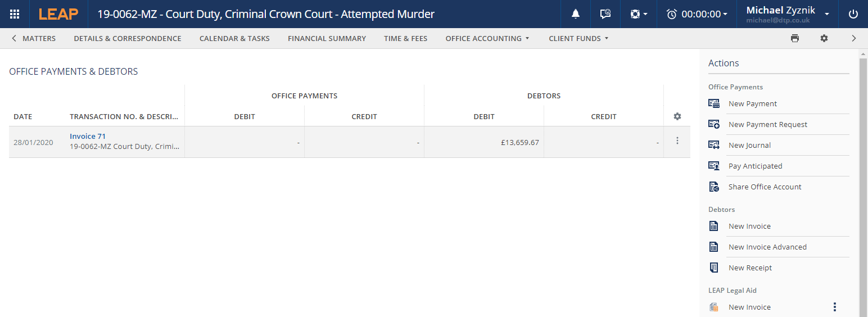Click the page settings gear icon

(x=824, y=38)
